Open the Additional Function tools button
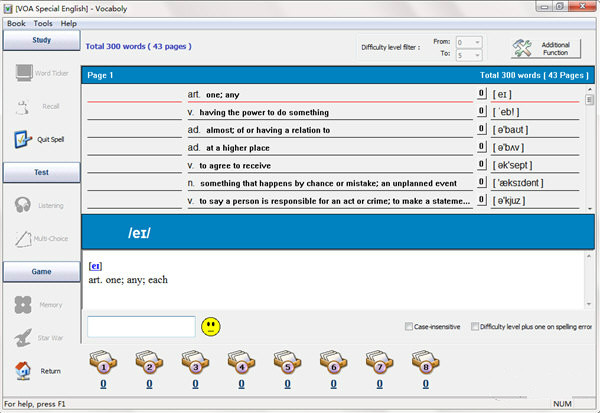Viewport: 600px width, 413px height. (x=546, y=49)
